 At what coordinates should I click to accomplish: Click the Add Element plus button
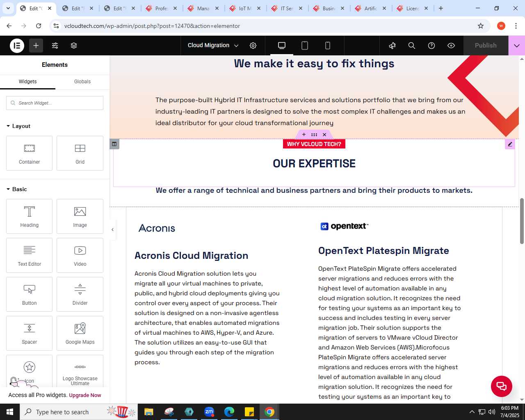pyautogui.click(x=36, y=46)
